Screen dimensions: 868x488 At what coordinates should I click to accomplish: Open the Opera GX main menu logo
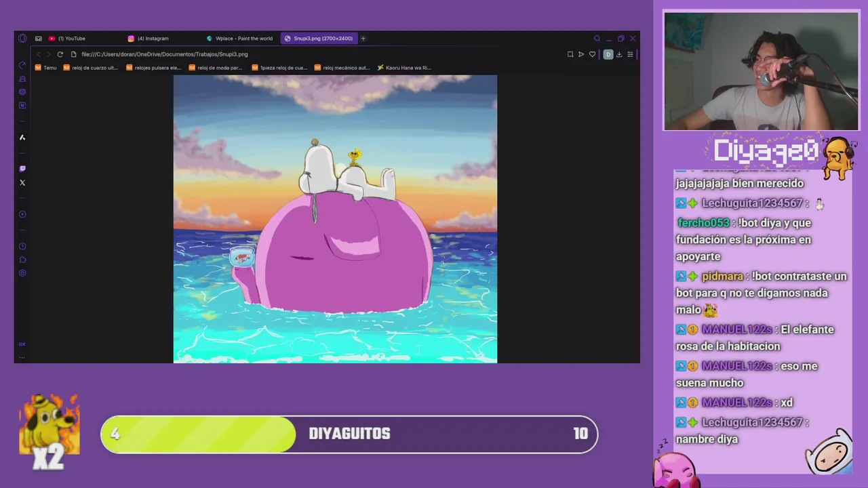pos(22,39)
